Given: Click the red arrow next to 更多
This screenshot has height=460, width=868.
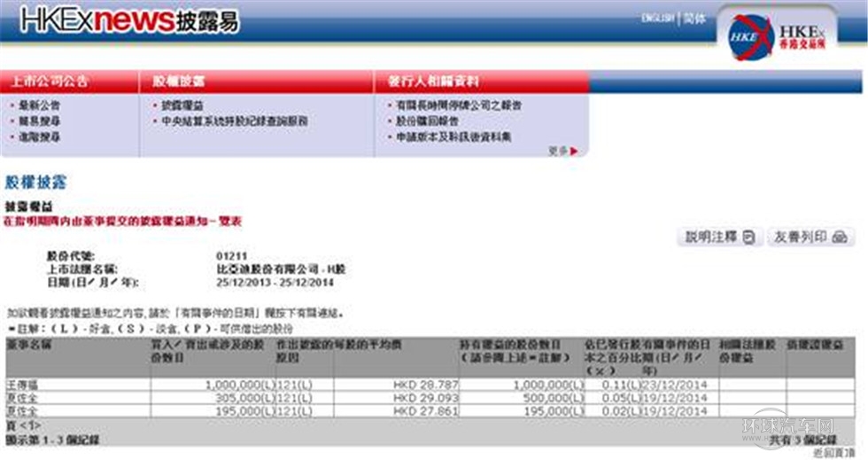Looking at the screenshot, I should (574, 151).
